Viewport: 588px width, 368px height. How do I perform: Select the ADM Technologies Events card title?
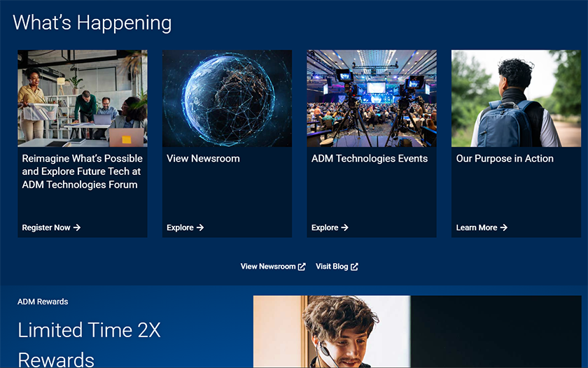coord(370,159)
